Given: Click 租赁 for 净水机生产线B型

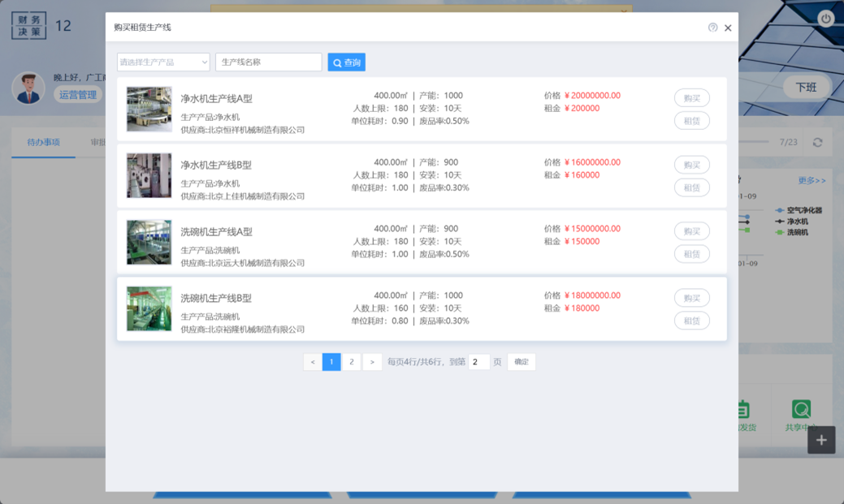Looking at the screenshot, I should pyautogui.click(x=691, y=187).
